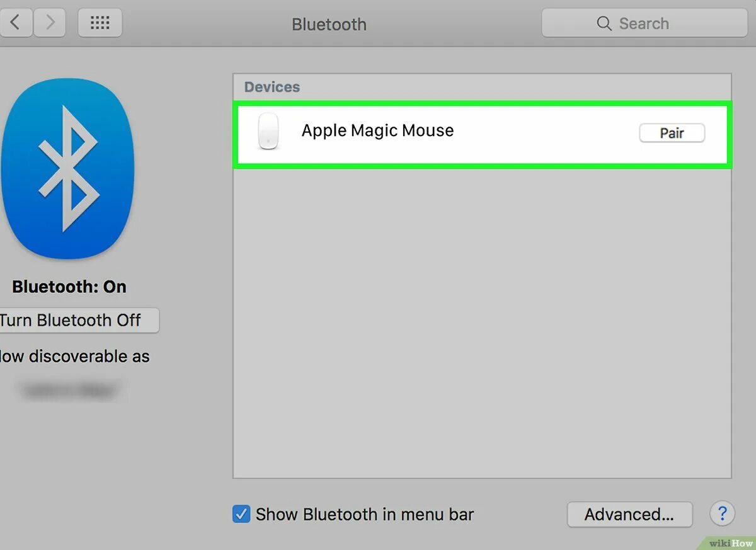Click the Show Bluetooth in menu bar label
756x550 pixels.
point(364,514)
